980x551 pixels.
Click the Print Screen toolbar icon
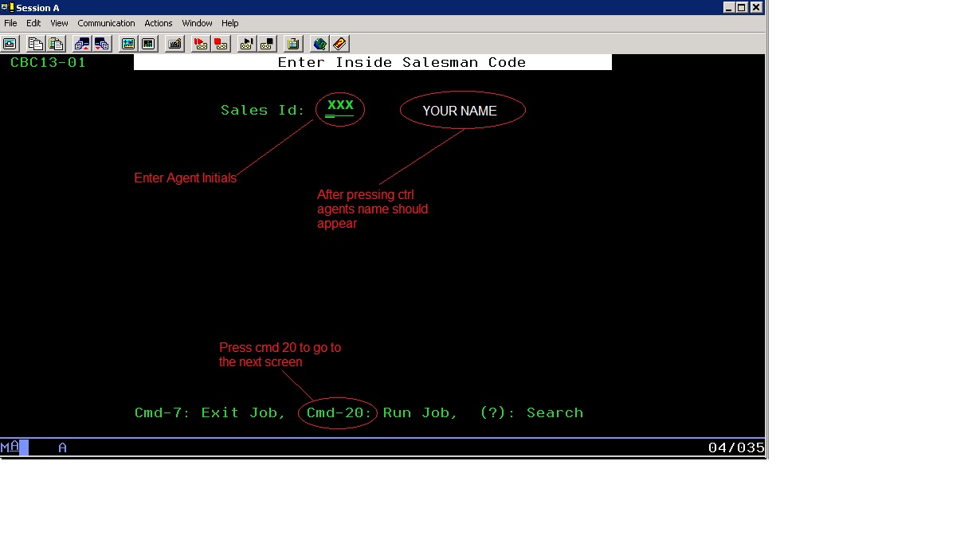pos(10,44)
